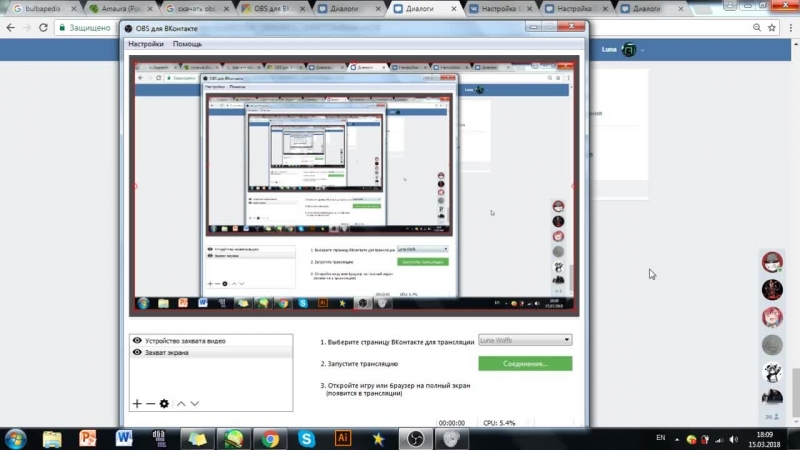
Task: Show hidden system tray icons
Action: 677,439
